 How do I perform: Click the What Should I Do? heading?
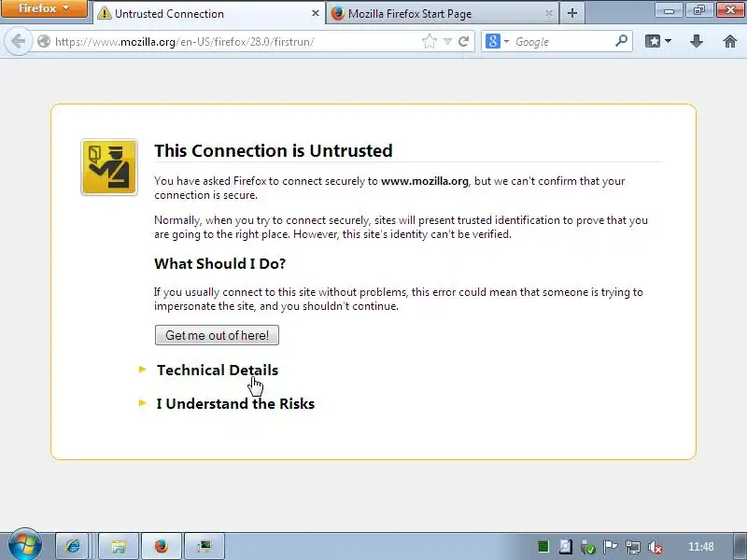(219, 263)
